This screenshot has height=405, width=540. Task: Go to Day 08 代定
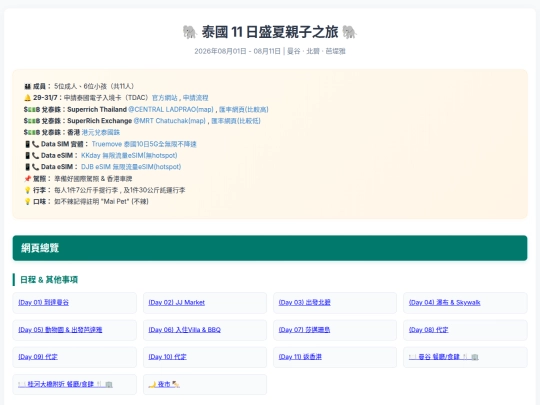(x=428, y=330)
